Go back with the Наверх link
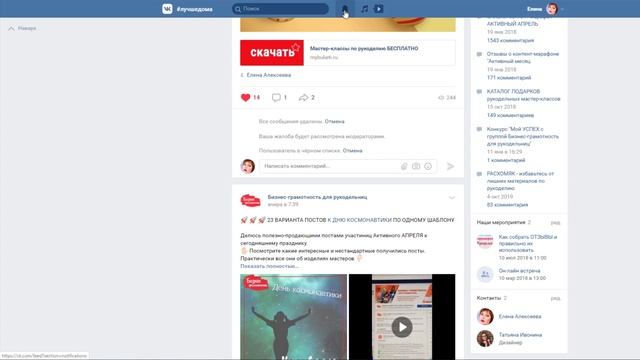This screenshot has height=360, width=640. (23, 28)
